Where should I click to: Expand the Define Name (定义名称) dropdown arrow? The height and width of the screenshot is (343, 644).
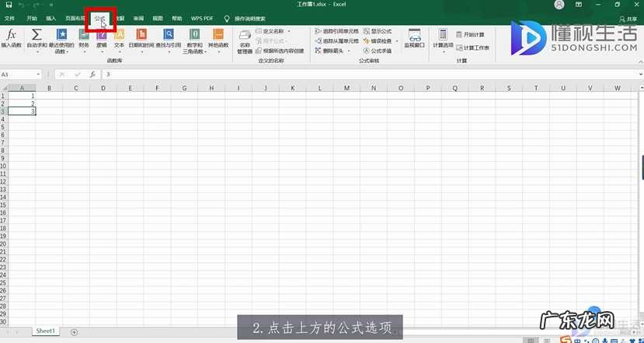click(289, 31)
